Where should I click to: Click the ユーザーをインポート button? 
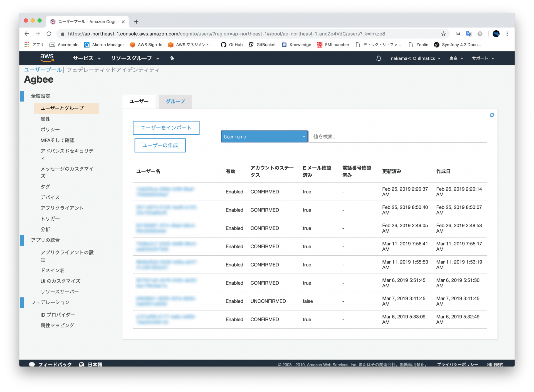point(166,128)
